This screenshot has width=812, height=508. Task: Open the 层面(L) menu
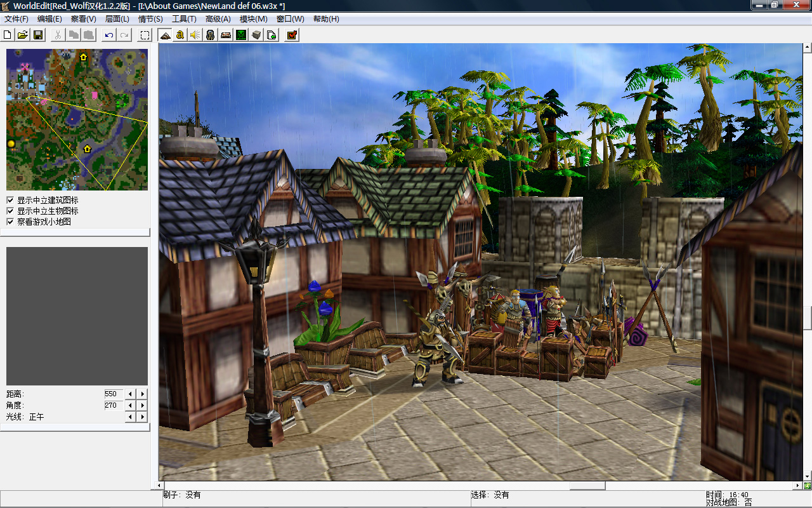click(117, 19)
